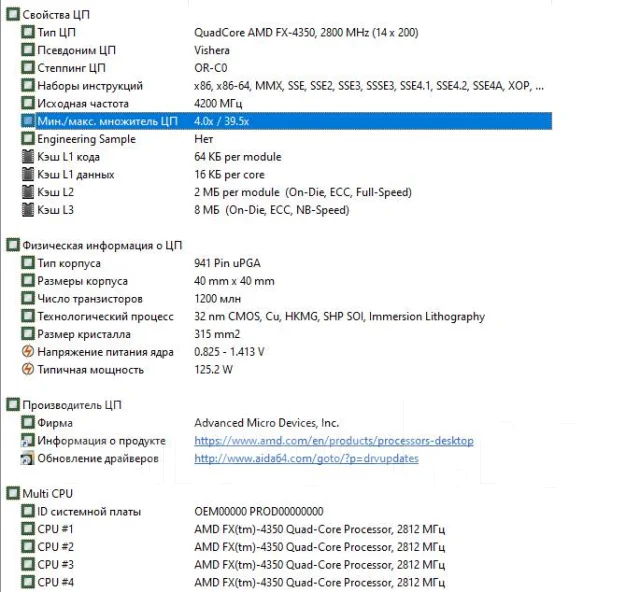The width and height of the screenshot is (640, 592).
Task: Click the icon beside CPU #4
Action: tap(28, 582)
